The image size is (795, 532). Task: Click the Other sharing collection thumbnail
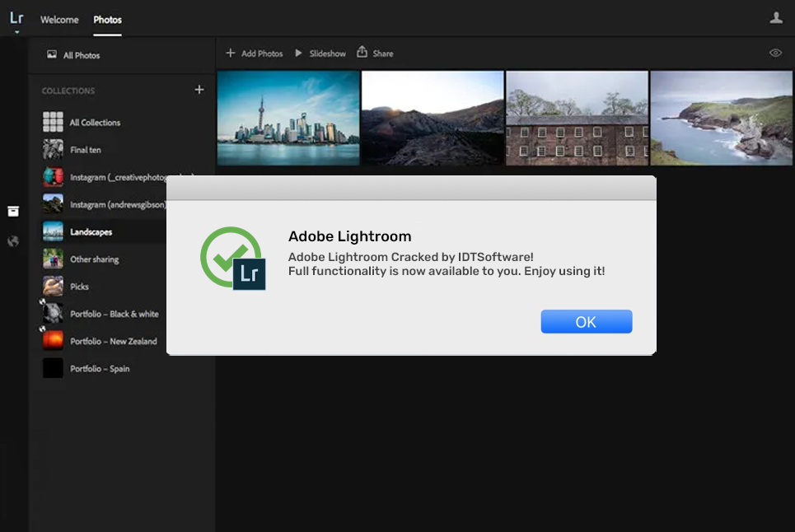pyautogui.click(x=53, y=259)
